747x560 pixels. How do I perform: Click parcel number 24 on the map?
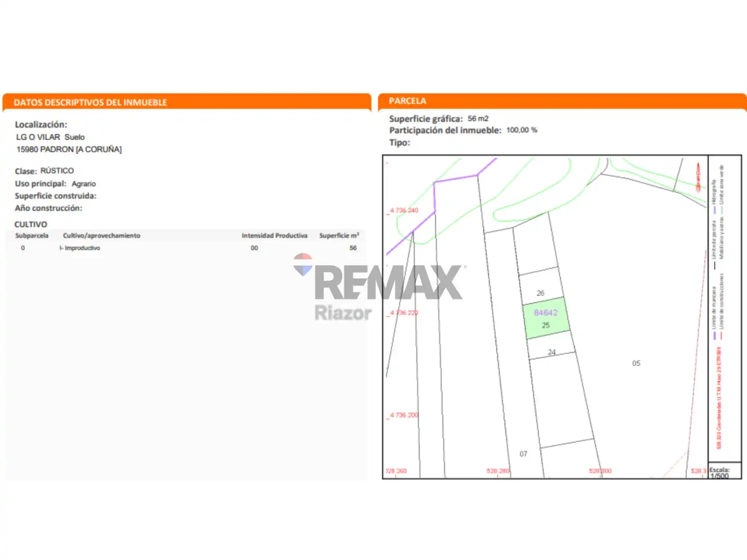point(552,352)
